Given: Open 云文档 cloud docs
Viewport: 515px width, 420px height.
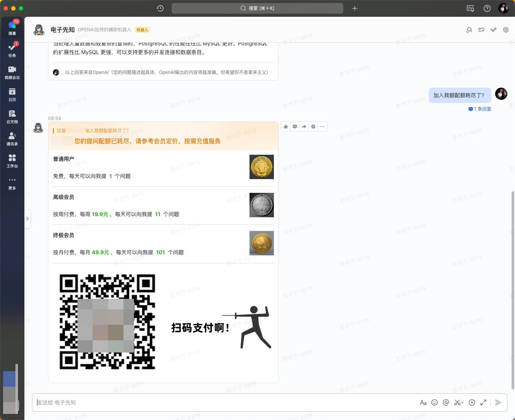Looking at the screenshot, I should click(x=12, y=116).
